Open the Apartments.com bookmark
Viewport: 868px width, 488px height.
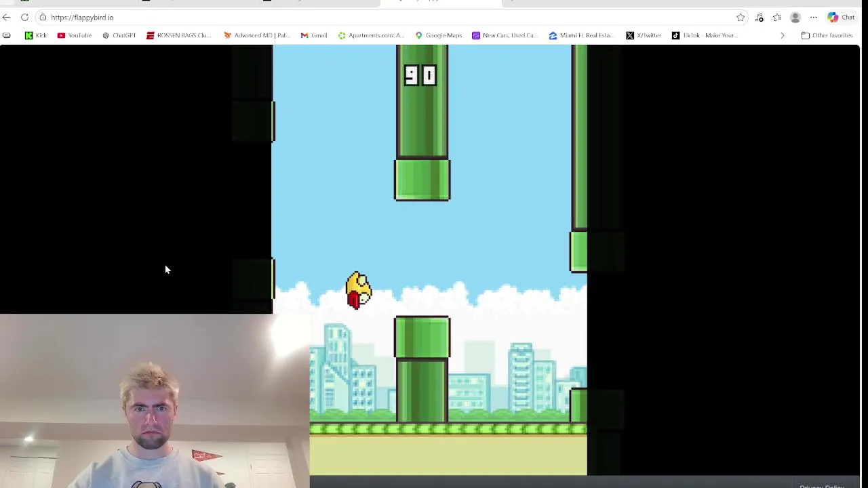371,35
